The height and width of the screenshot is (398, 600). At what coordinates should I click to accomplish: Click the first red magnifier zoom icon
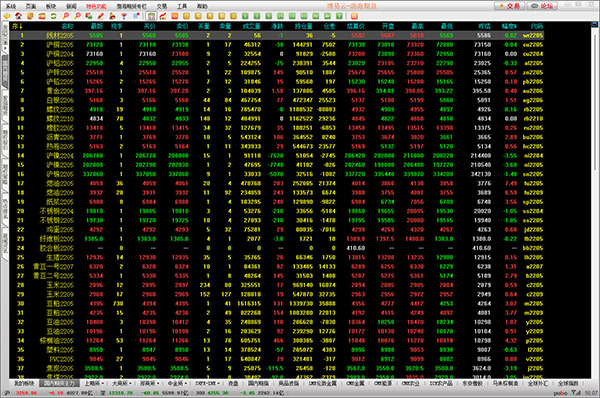(66, 16)
